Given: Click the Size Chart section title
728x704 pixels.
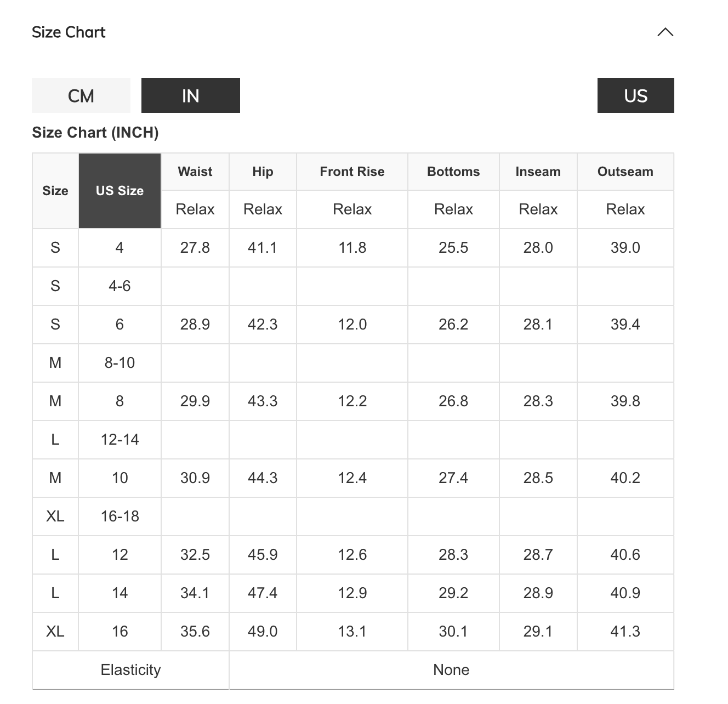Looking at the screenshot, I should [x=69, y=32].
